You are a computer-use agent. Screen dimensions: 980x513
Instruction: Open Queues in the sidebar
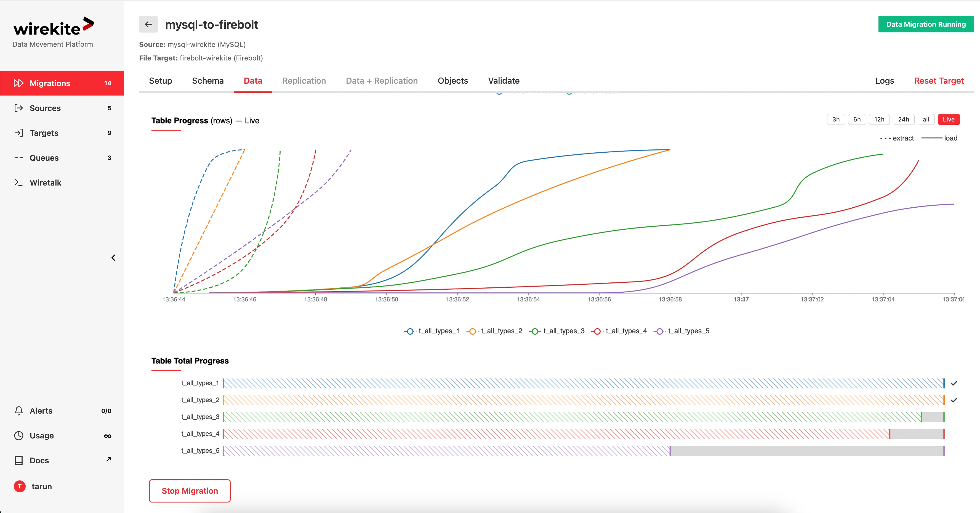coord(62,158)
